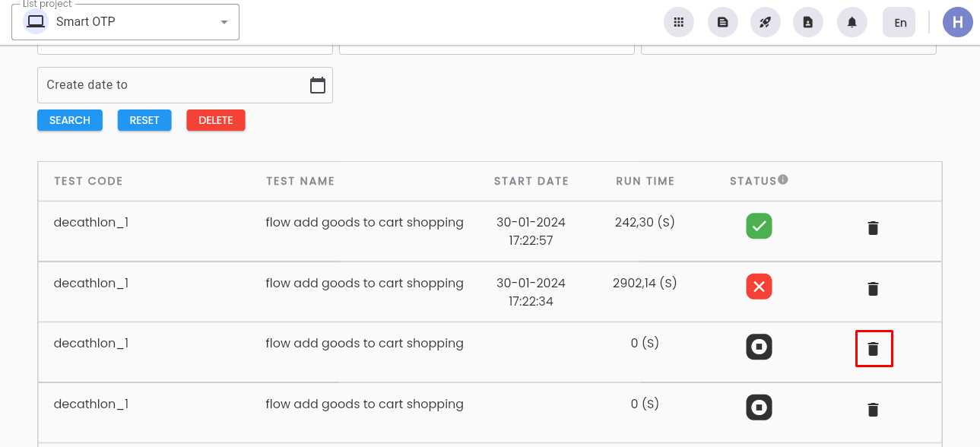Click the TEST NAME column header
Viewport: 980px width, 447px height.
coord(300,181)
